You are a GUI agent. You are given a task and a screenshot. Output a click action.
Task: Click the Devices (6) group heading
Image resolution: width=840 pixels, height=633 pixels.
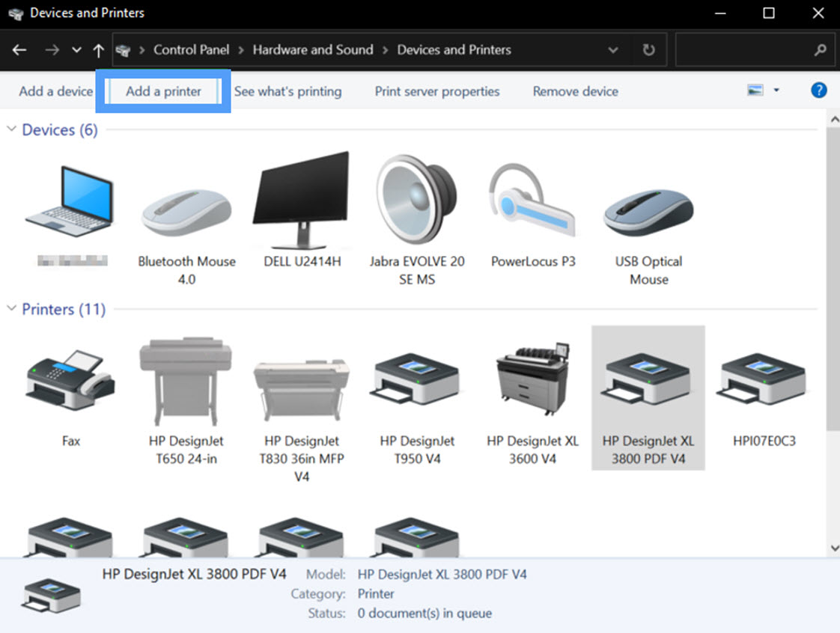click(x=59, y=129)
